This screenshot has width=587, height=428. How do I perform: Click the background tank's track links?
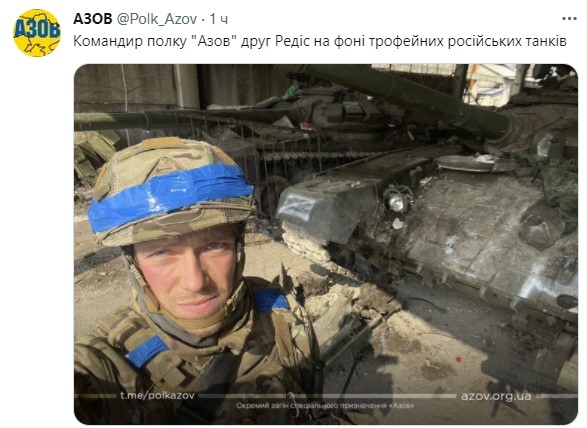(x=318, y=155)
